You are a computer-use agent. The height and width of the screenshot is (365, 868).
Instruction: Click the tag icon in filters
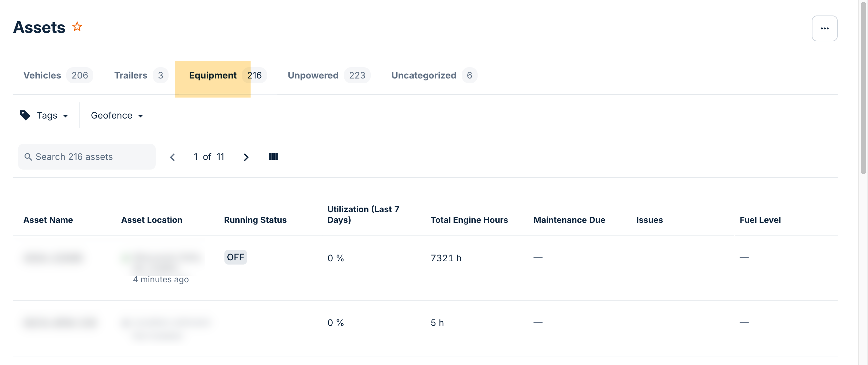tap(25, 115)
